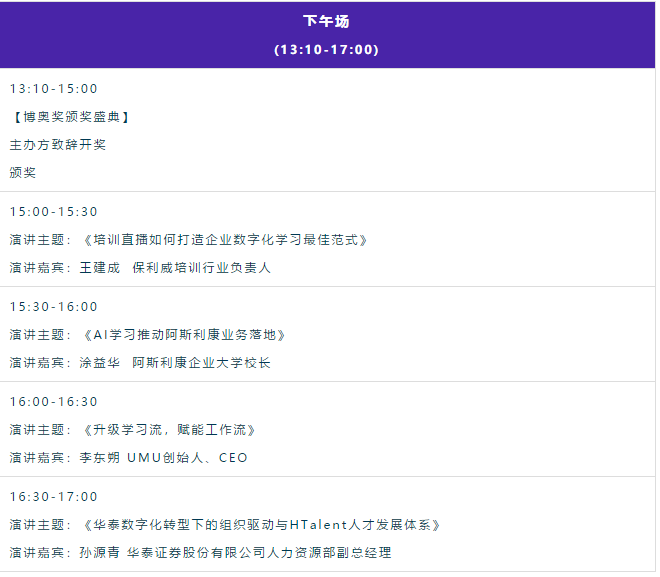Click topic 《培训直播如何打造企业数字化学习最佳范式》
Image resolution: width=660 pixels, height=577 pixels.
pos(226,240)
